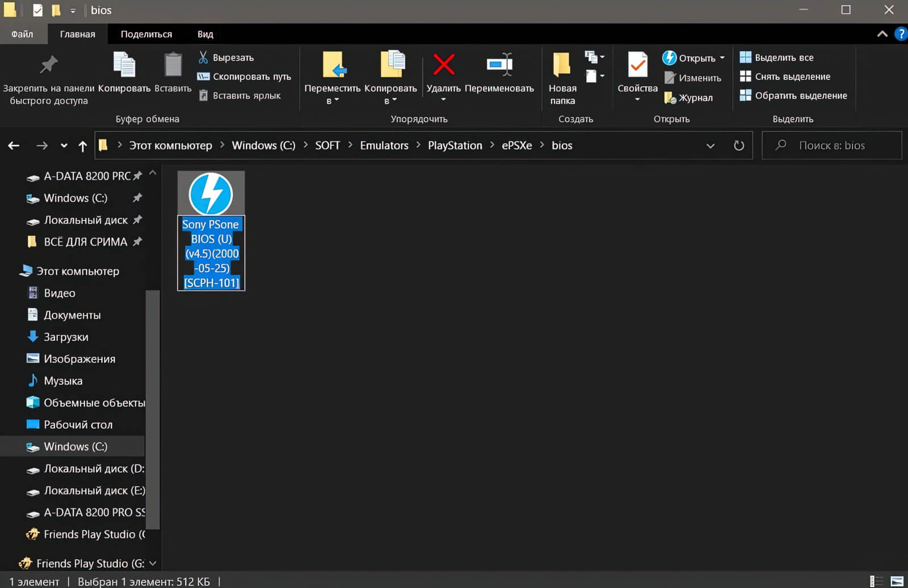Click PlayStation in the address path
908x588 pixels.
point(455,145)
